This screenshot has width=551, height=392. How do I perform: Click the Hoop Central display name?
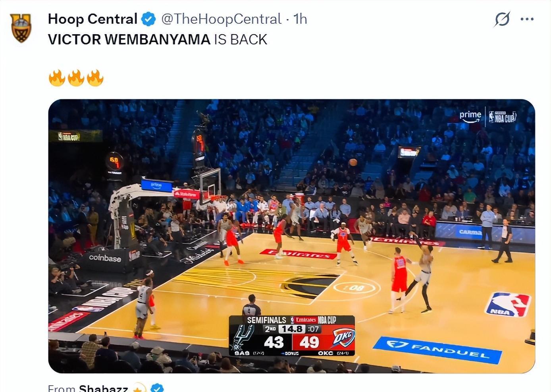(x=92, y=19)
